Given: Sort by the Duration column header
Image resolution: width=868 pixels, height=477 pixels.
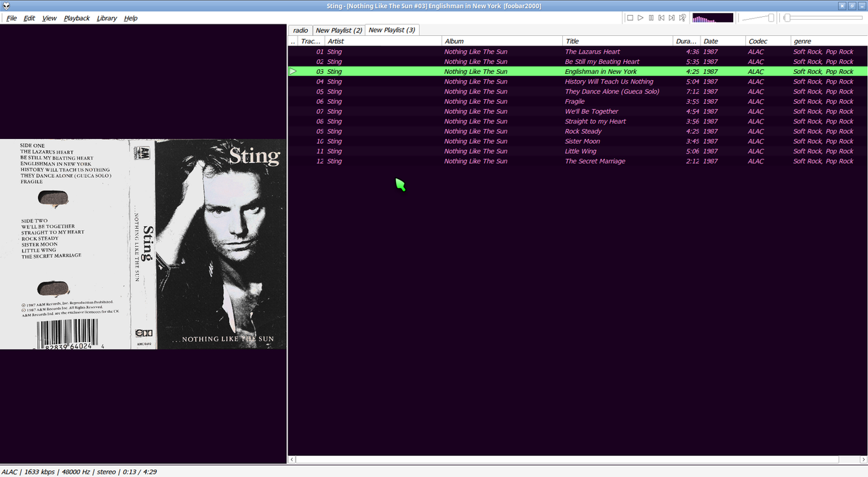Looking at the screenshot, I should [x=686, y=41].
